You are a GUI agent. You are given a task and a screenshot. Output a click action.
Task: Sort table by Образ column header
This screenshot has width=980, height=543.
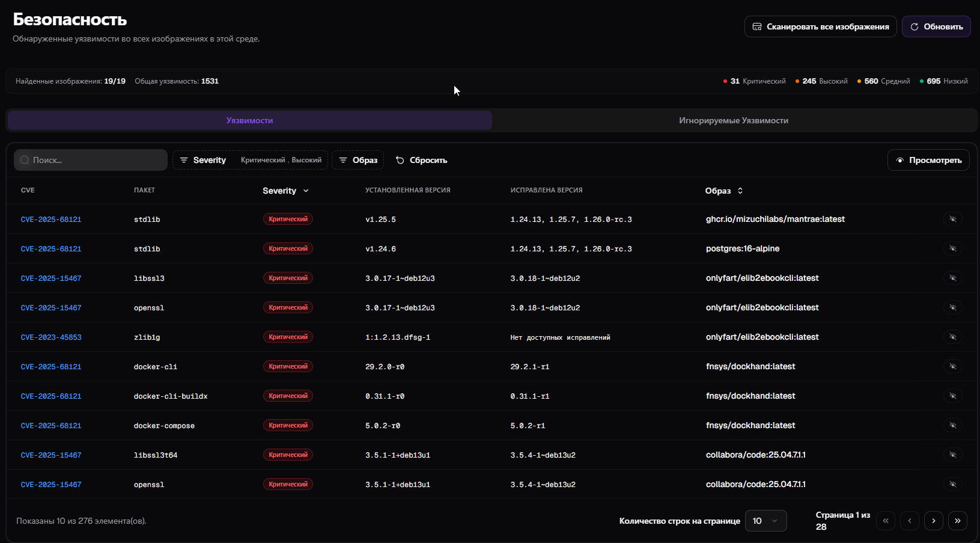pos(723,191)
